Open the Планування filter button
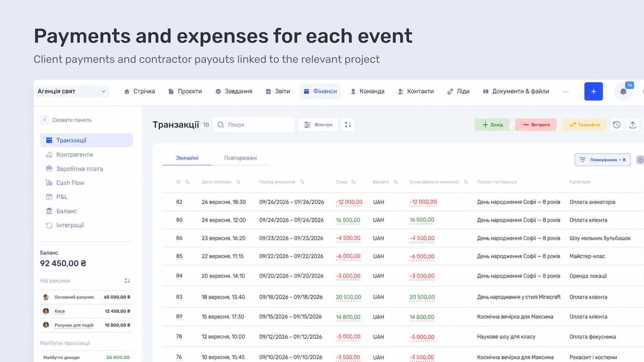644x362 pixels. (x=602, y=160)
